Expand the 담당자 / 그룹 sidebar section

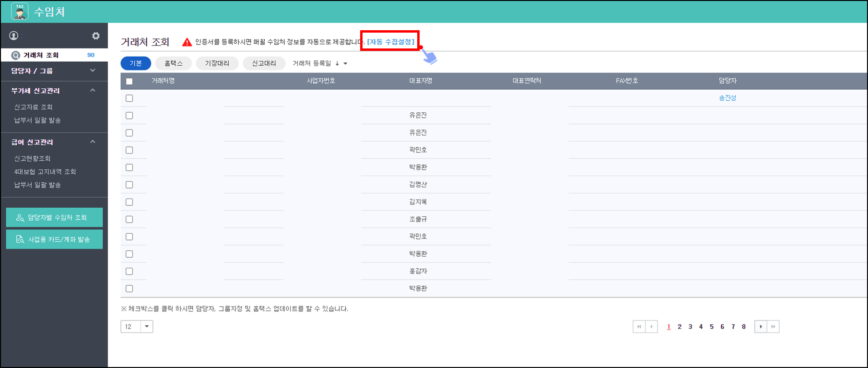(93, 71)
